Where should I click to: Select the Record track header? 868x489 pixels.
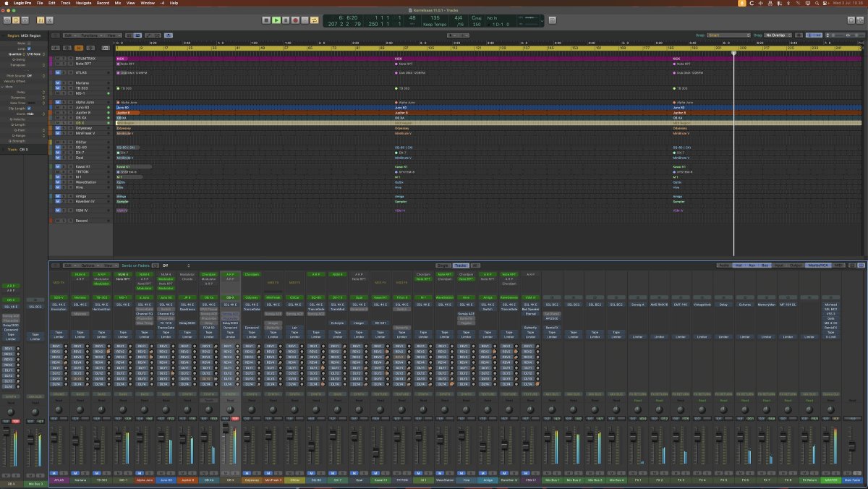pos(82,221)
